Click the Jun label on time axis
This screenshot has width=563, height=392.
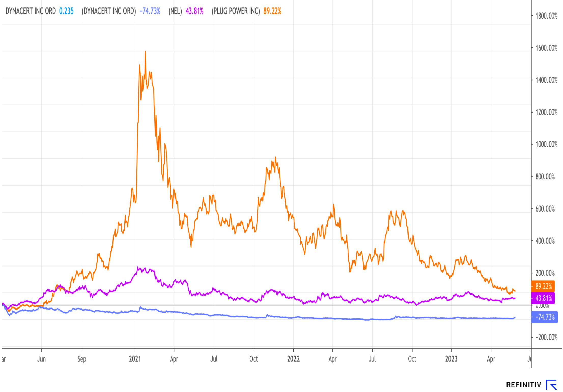click(41, 359)
